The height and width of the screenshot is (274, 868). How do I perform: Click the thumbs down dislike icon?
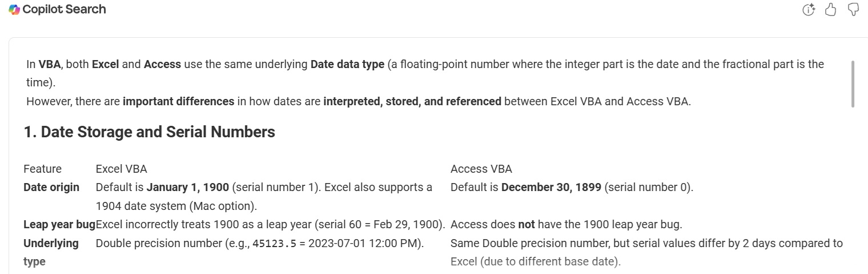[x=854, y=10]
